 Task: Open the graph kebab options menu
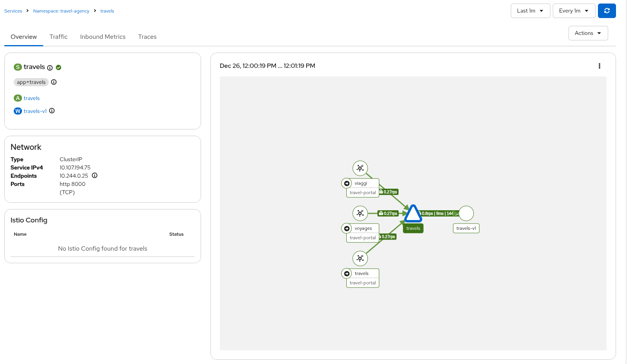pyautogui.click(x=599, y=66)
